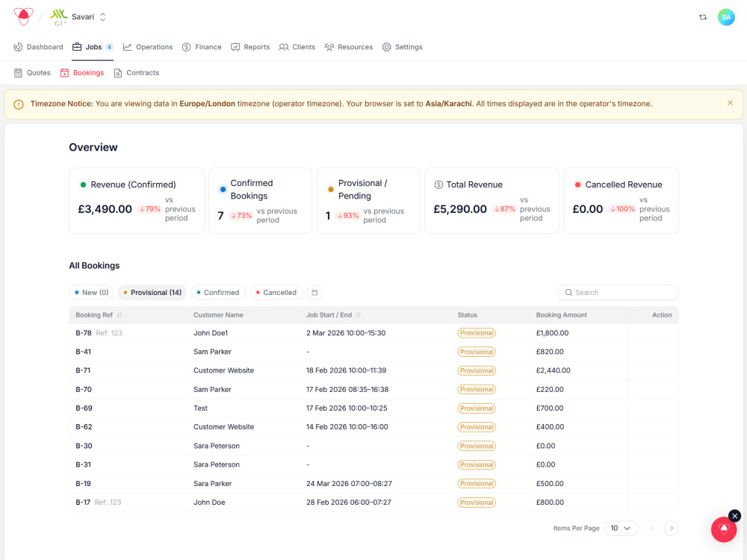Go to the Operations tab
Viewport: 747px width, 560px height.
[148, 47]
